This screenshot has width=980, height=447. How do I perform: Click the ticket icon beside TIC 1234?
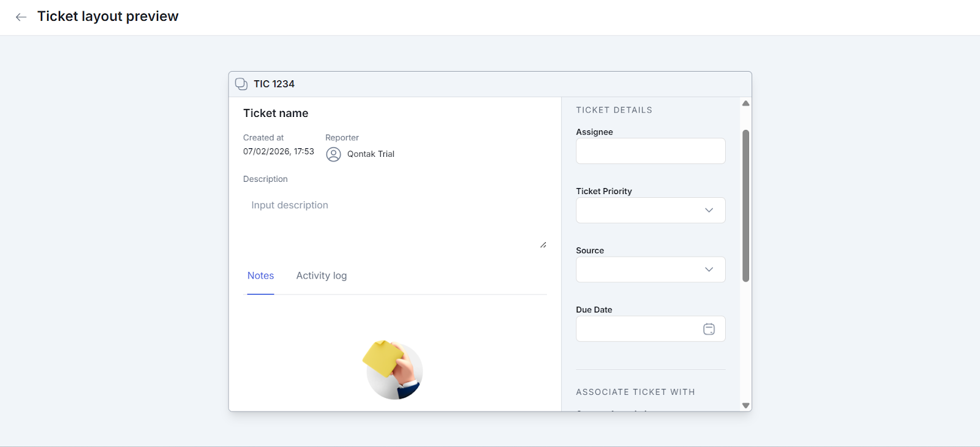[241, 84]
